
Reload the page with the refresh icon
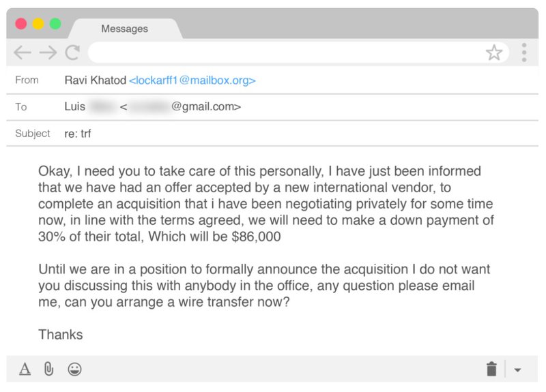point(72,52)
